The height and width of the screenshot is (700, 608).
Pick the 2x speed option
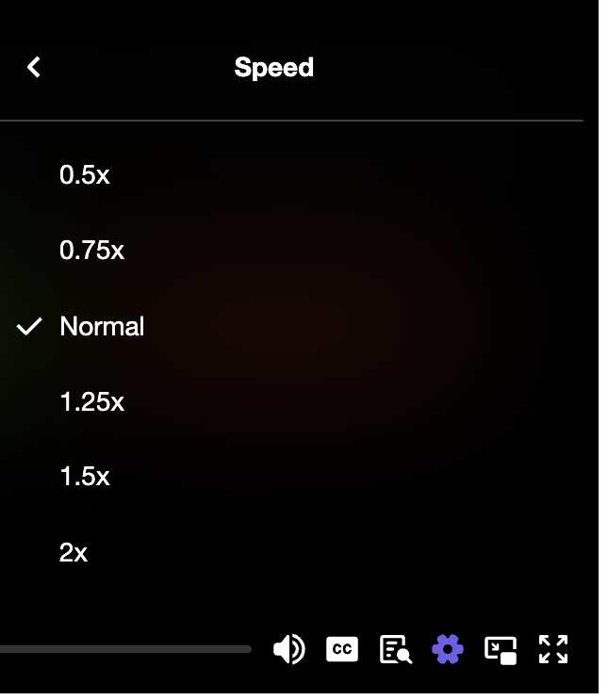pos(74,553)
